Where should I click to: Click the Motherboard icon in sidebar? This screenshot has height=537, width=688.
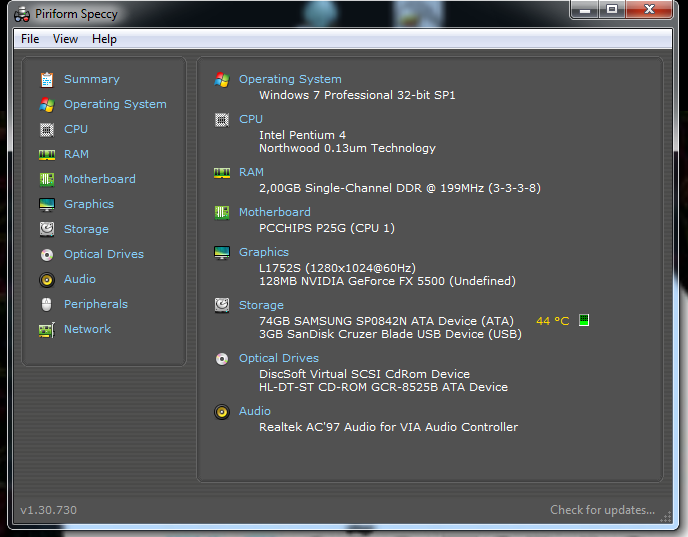click(x=47, y=179)
